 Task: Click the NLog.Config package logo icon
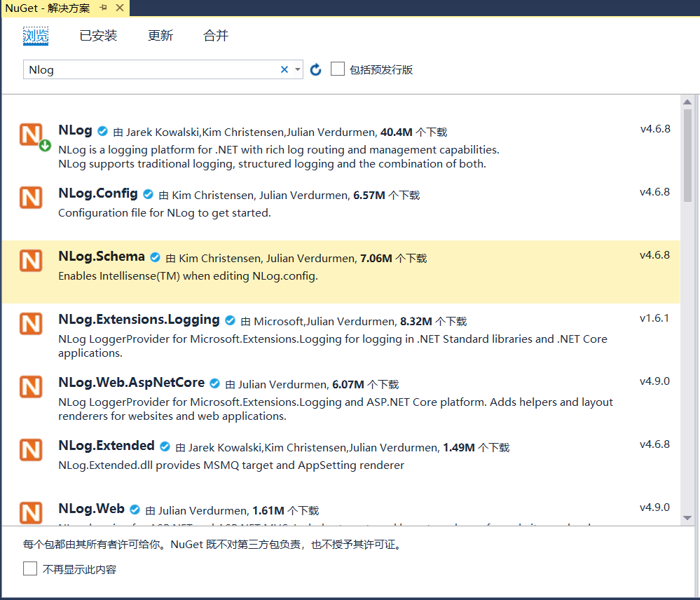pos(31,198)
